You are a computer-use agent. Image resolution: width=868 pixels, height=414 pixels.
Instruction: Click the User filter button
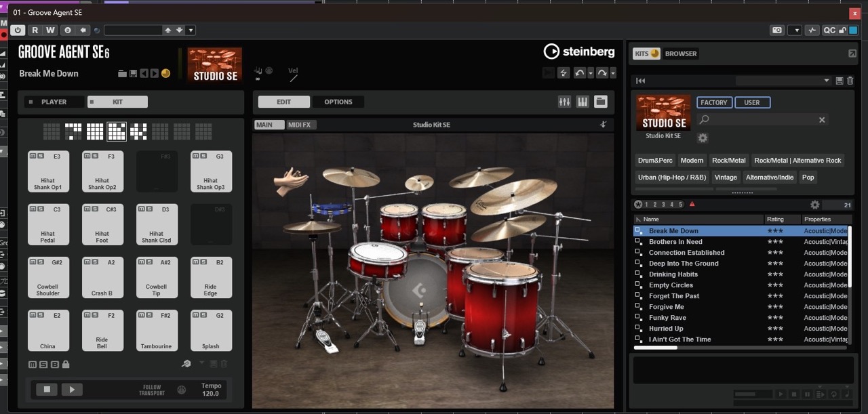click(751, 102)
